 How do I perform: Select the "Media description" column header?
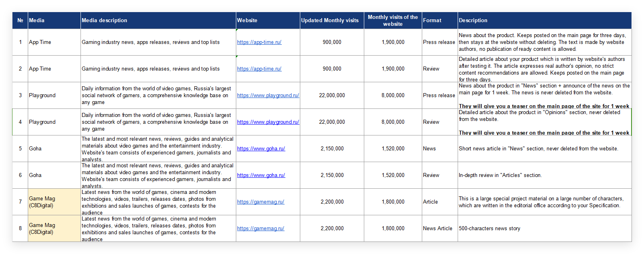click(x=158, y=21)
